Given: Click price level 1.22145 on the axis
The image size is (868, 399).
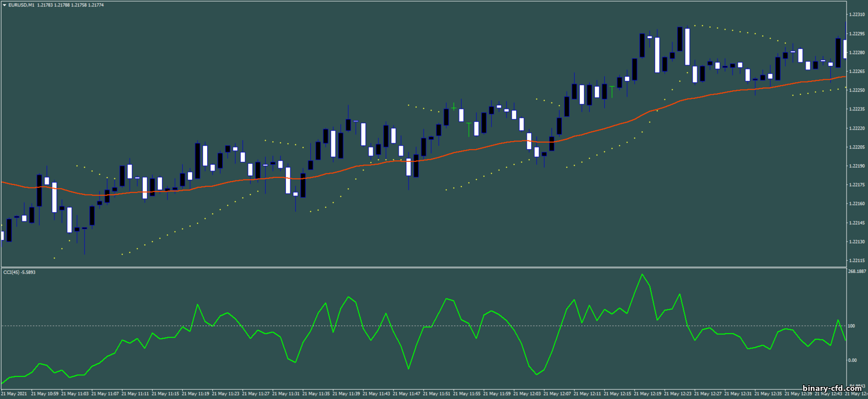Looking at the screenshot, I should click(856, 223).
